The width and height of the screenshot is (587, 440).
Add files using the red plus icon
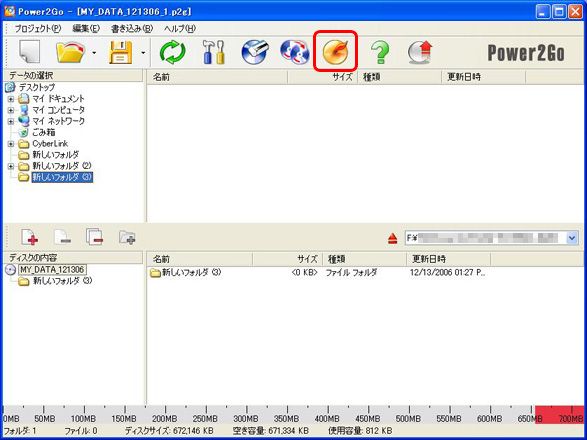coord(30,237)
